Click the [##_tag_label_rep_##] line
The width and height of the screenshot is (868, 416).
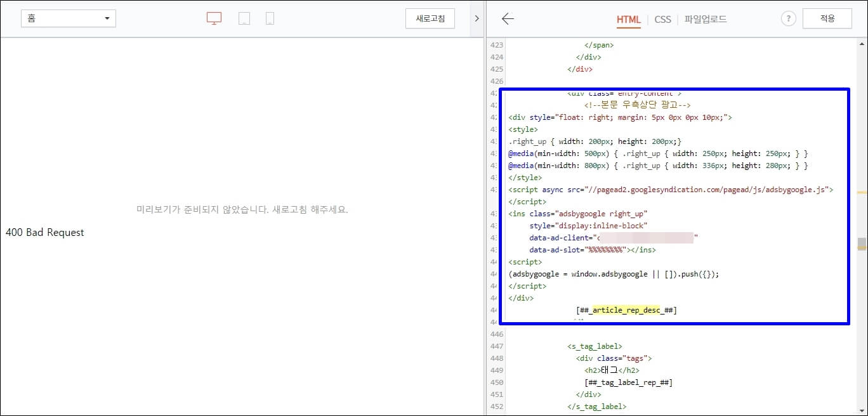pos(628,382)
